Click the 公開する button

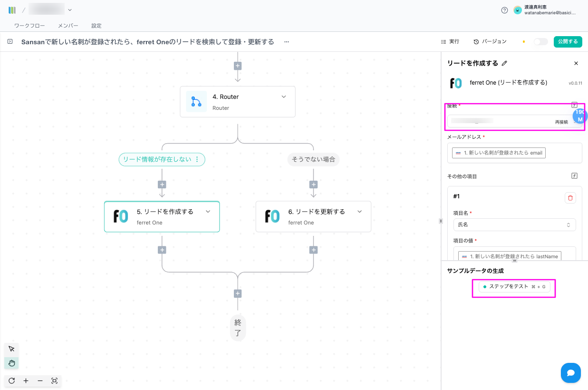tap(568, 42)
